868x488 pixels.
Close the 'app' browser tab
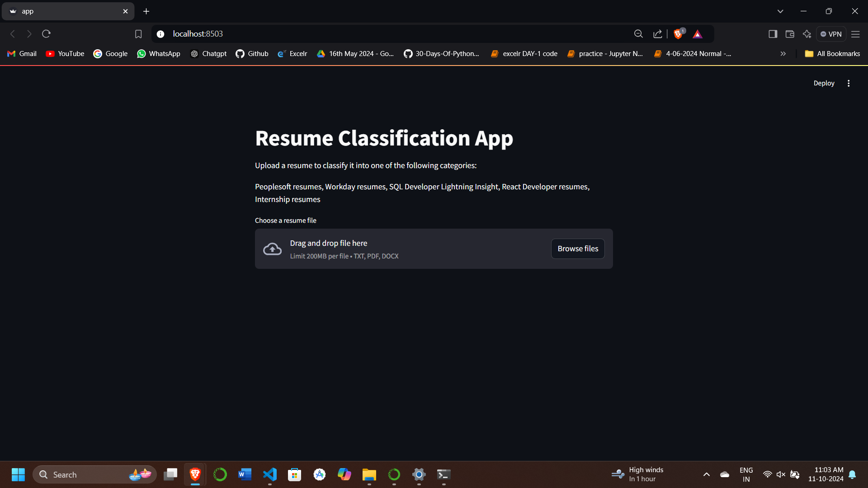[125, 11]
